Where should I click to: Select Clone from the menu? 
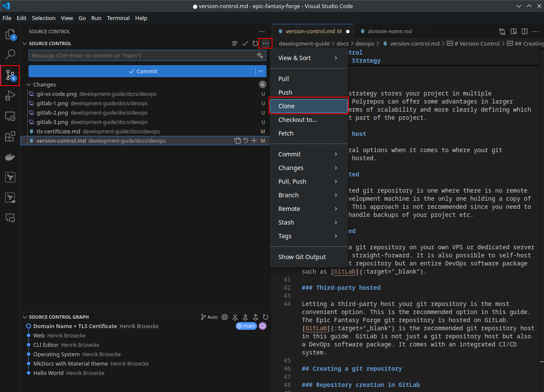point(309,106)
